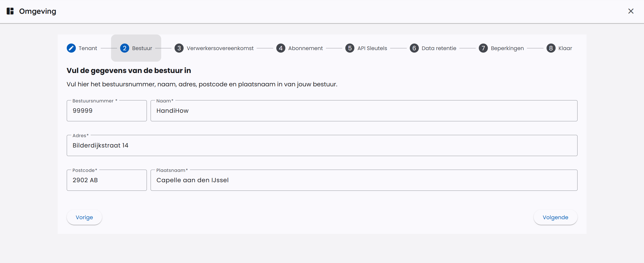The height and width of the screenshot is (263, 644).
Task: Select step 3 Verwerkersovereenkomst circle
Action: pos(179,48)
